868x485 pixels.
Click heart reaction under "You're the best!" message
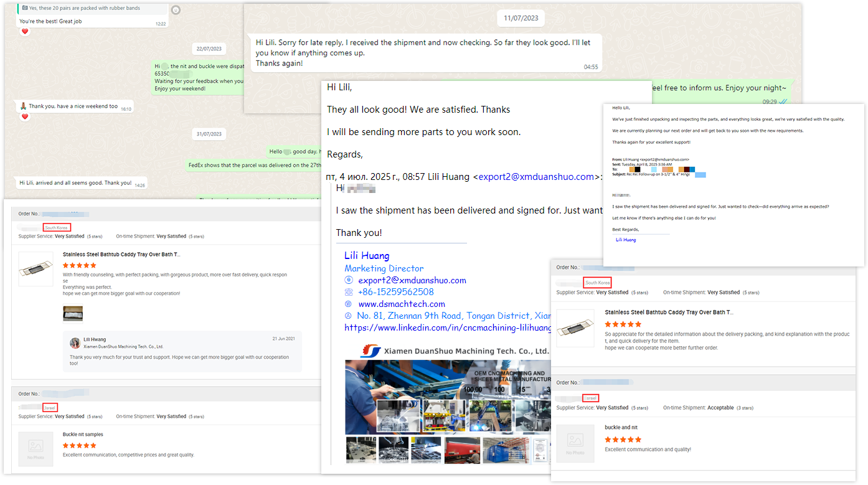point(25,32)
